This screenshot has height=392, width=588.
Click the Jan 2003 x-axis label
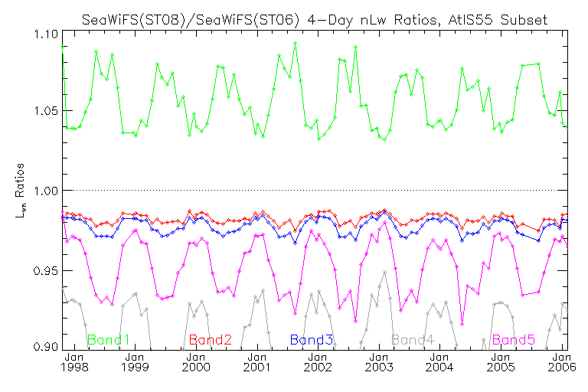379,362
